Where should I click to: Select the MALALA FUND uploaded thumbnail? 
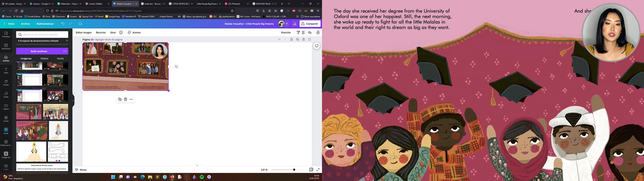29,112
